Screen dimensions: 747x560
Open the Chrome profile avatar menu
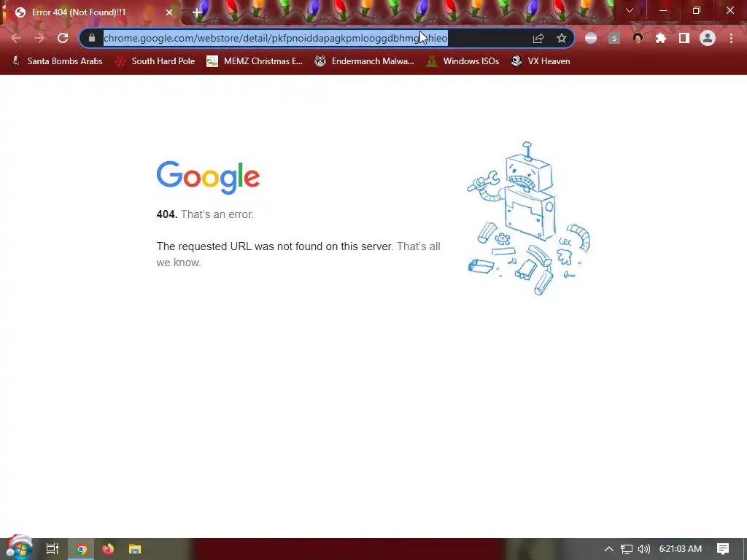point(708,38)
